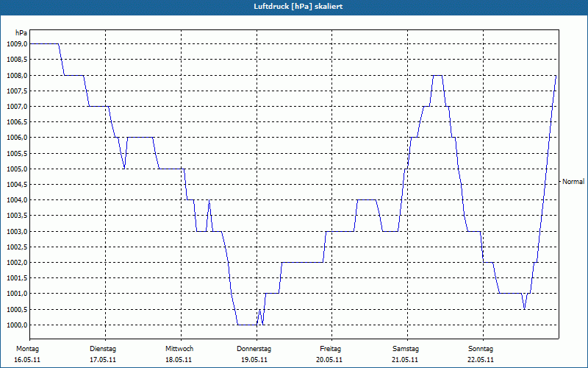
Task: Click the date 22.05.11
Action: click(x=481, y=360)
